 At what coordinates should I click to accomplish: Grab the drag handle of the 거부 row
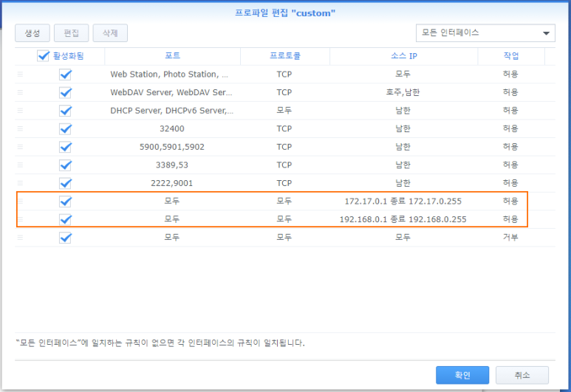click(x=21, y=238)
